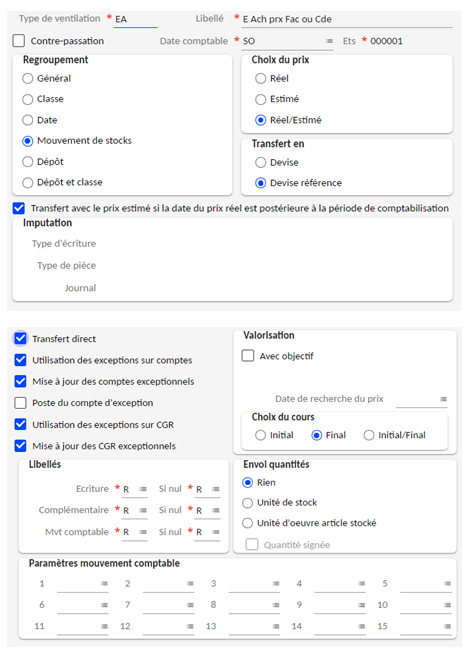469x652 pixels.
Task: Choose Estimé in Choix du prix
Action: [x=260, y=99]
